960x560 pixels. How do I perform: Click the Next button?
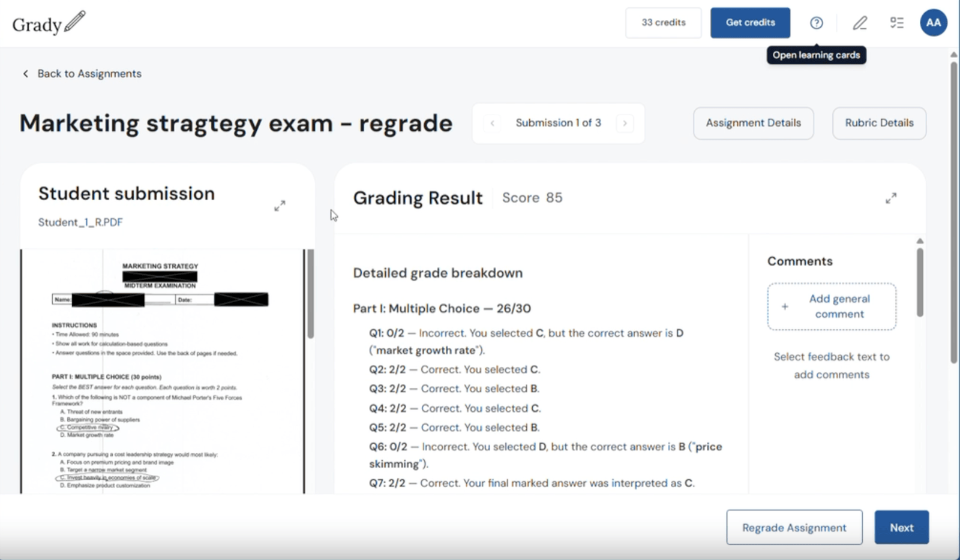pyautogui.click(x=902, y=528)
